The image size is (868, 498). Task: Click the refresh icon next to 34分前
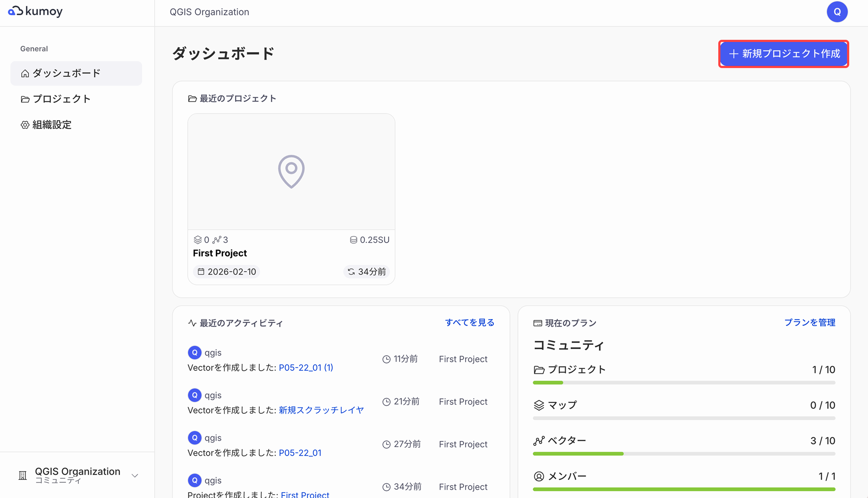point(350,271)
